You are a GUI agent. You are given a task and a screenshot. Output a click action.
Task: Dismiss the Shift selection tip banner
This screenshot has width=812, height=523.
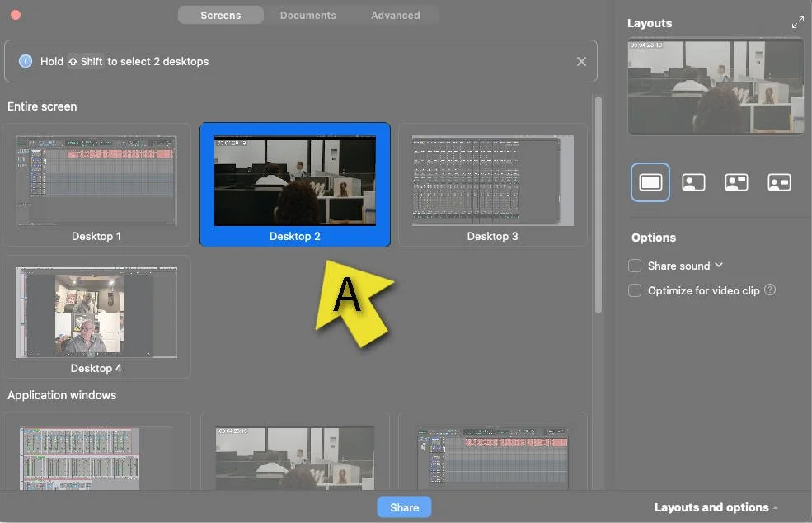point(581,61)
